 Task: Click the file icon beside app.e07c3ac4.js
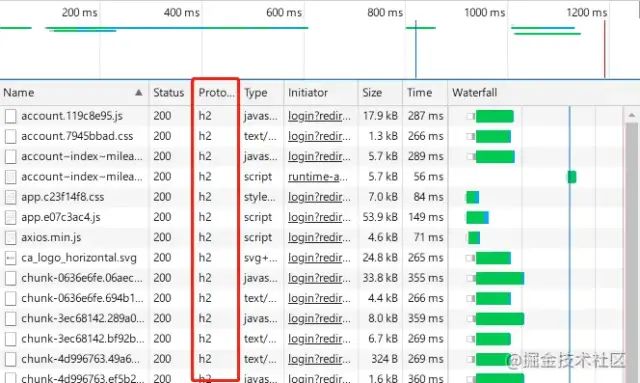click(x=11, y=218)
